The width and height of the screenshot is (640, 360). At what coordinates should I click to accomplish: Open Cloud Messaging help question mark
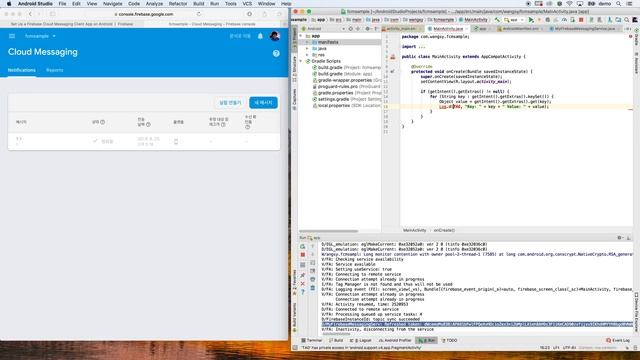pos(276,53)
